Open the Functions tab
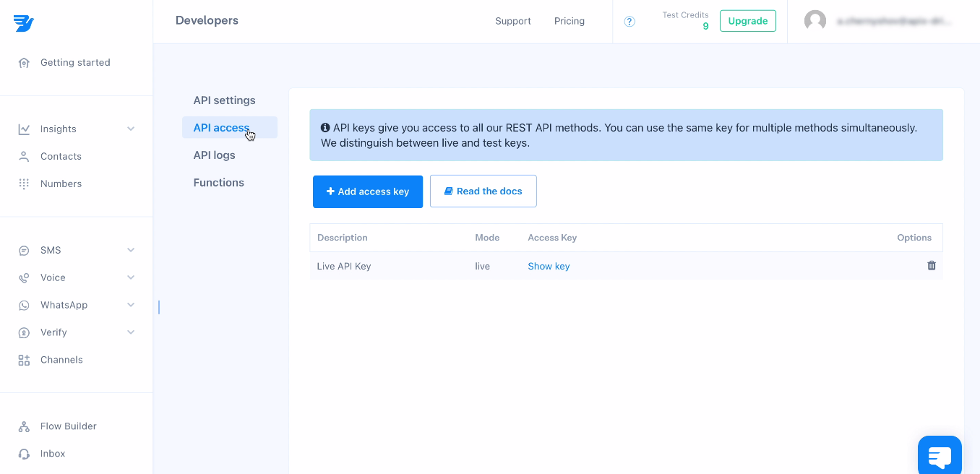This screenshot has width=980, height=474. click(x=218, y=183)
